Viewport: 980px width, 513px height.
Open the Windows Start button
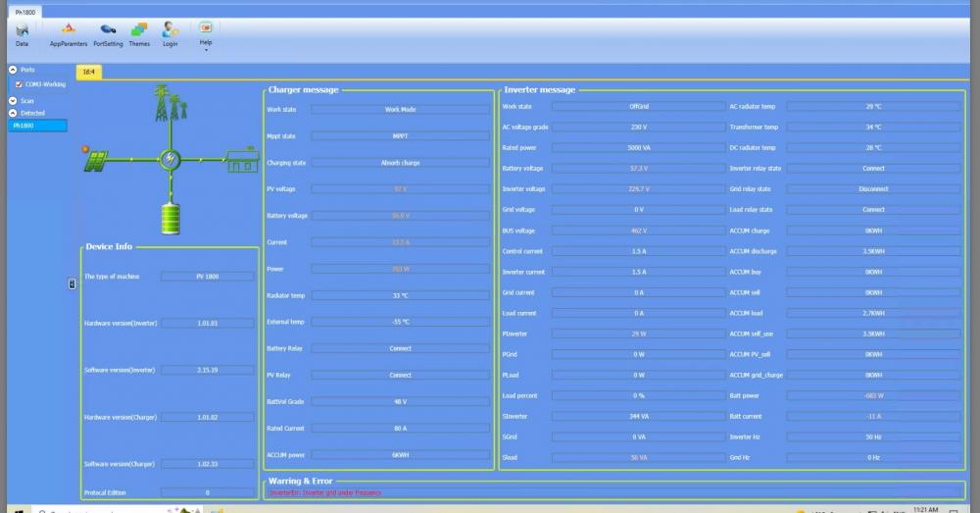pos(19,510)
